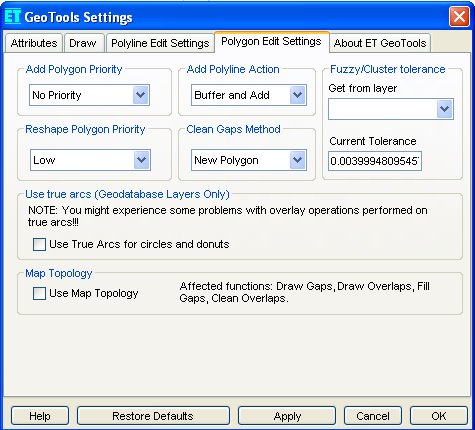
Task: Click the 'Affected functions: Draw Gaps' description text
Action: point(305,292)
